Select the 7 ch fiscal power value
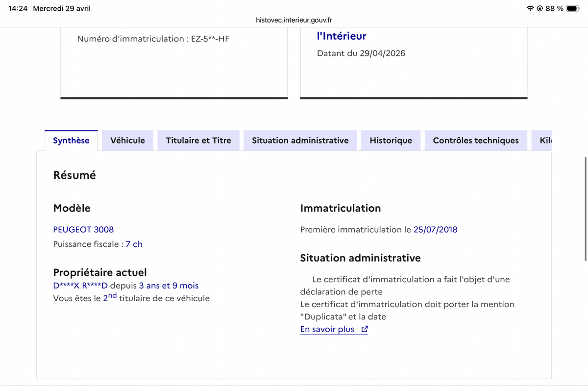Image resolution: width=588 pixels, height=386 pixels. pos(134,244)
